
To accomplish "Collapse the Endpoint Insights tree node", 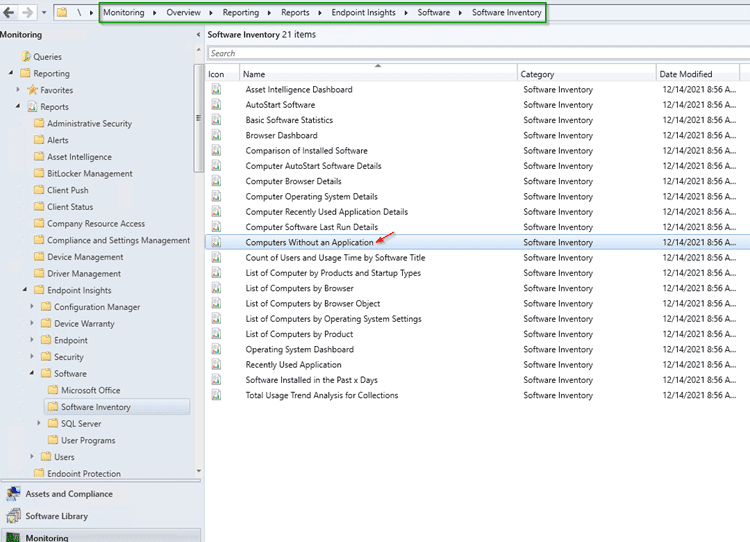I will (x=23, y=290).
